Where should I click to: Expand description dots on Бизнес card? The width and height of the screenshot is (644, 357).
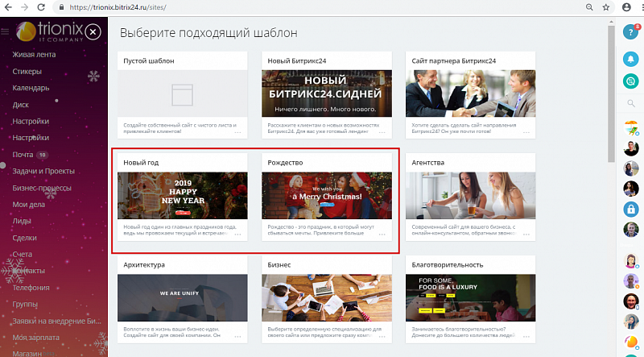[x=382, y=337]
